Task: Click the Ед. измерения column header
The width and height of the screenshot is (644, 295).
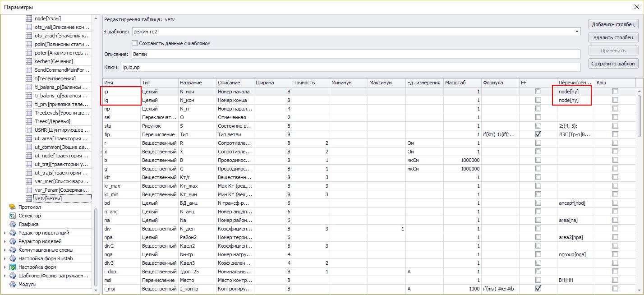Action: pyautogui.click(x=424, y=83)
